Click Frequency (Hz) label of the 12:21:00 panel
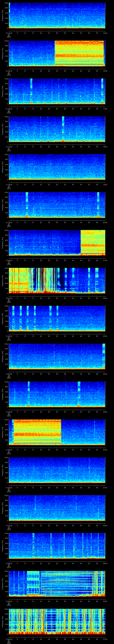The width and height of the screenshot is (114, 644). click(3, 280)
